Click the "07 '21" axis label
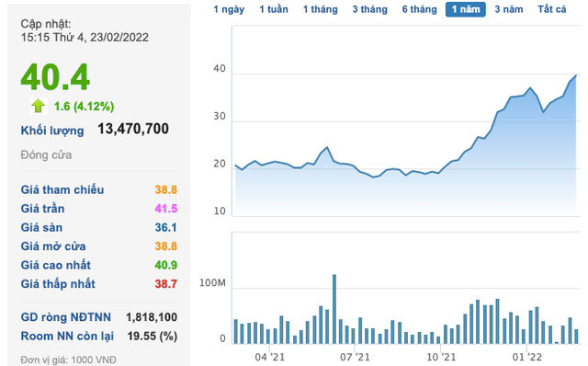The image size is (588, 366). tap(355, 357)
